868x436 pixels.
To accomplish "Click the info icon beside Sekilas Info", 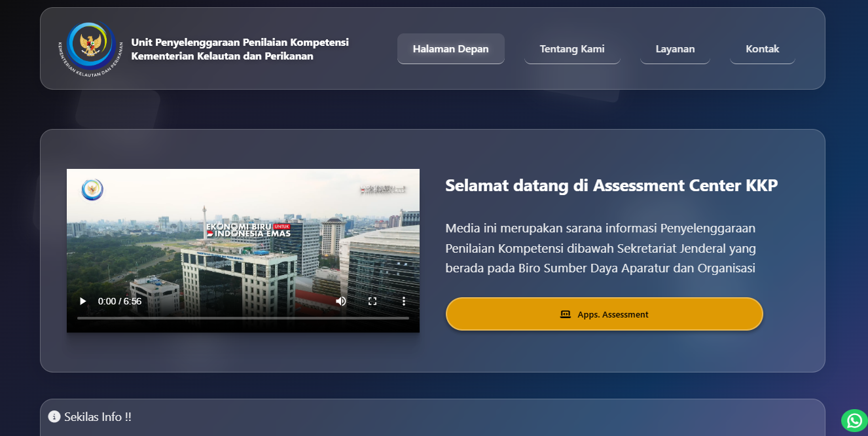I will coord(54,417).
